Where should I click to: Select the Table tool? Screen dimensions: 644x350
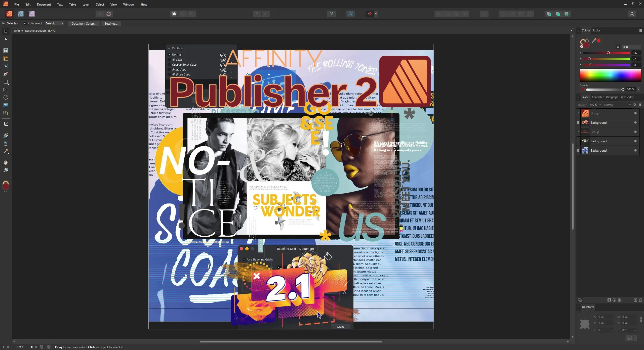click(x=6, y=58)
